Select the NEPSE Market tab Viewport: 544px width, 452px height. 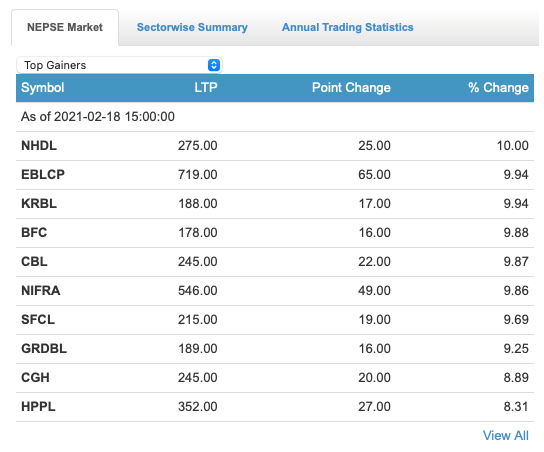pyautogui.click(x=65, y=27)
